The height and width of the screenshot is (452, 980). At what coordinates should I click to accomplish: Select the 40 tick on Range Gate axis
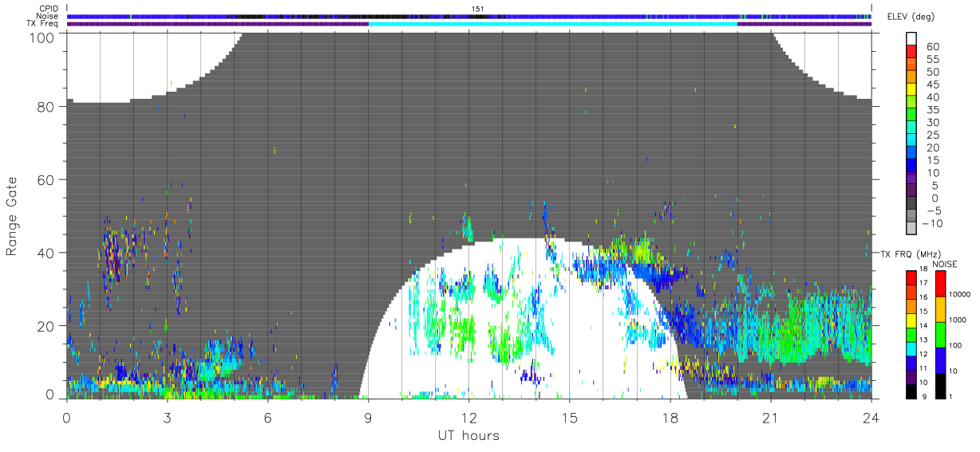pyautogui.click(x=46, y=253)
